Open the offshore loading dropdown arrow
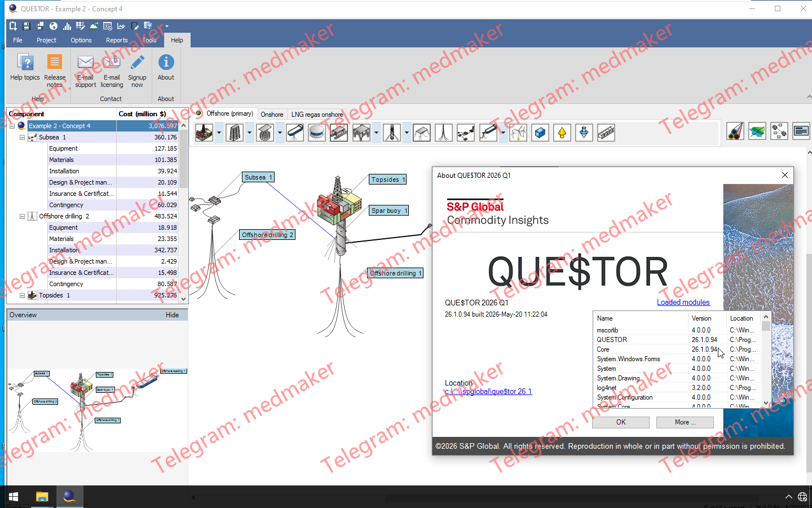This screenshot has width=812, height=508. tap(503, 133)
